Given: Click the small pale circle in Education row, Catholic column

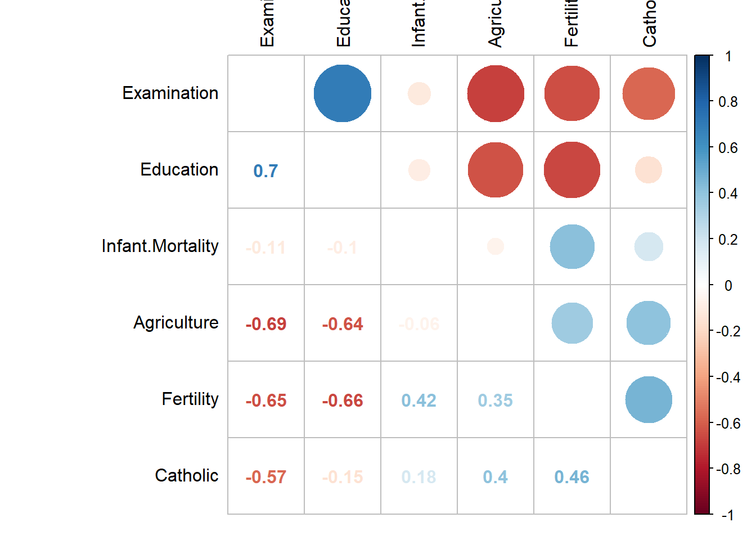Looking at the screenshot, I should pos(649,170).
